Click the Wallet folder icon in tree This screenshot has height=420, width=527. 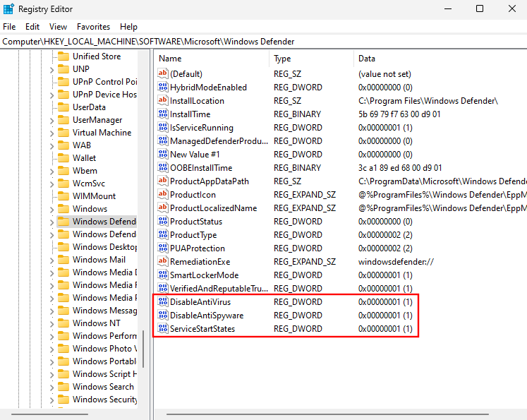63,158
